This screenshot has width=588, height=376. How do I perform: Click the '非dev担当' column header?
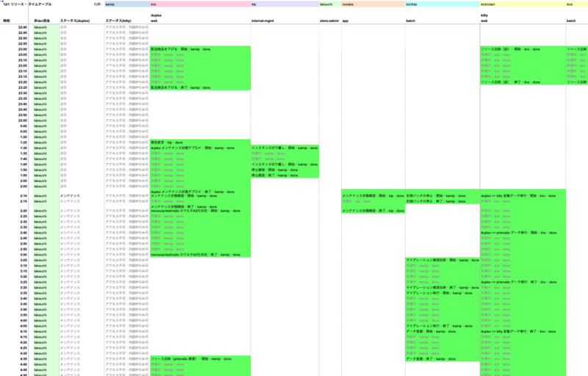pos(42,21)
